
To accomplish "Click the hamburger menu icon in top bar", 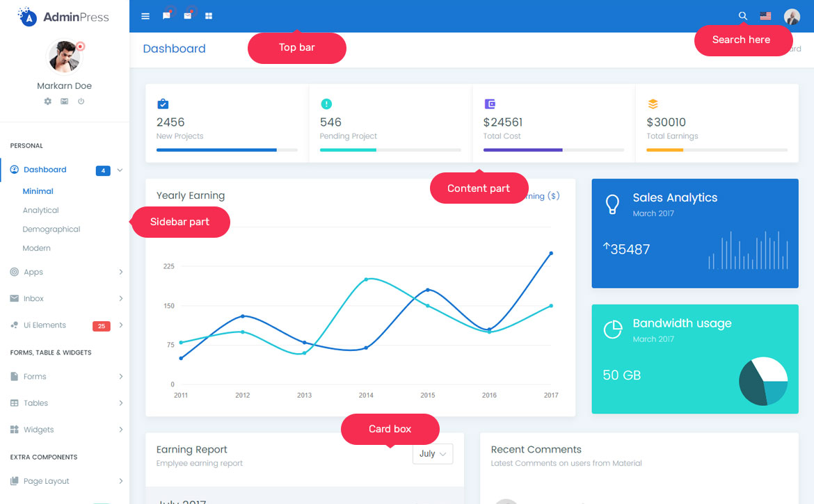I will pos(145,16).
